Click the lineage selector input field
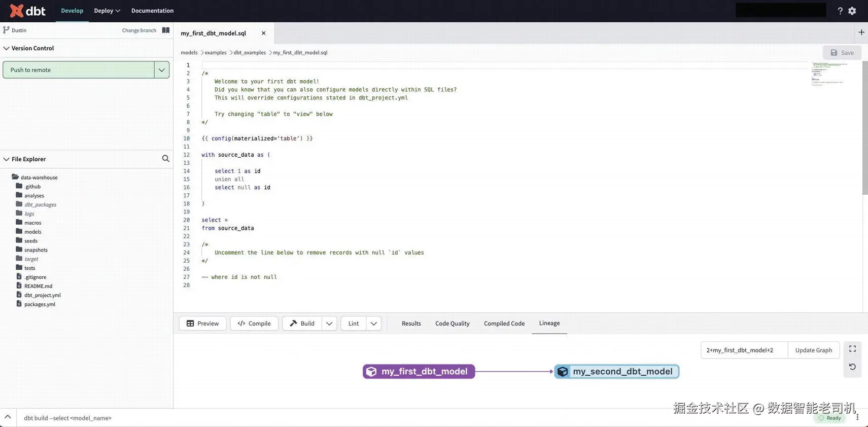Screen dimensions: 868x427 [744, 350]
